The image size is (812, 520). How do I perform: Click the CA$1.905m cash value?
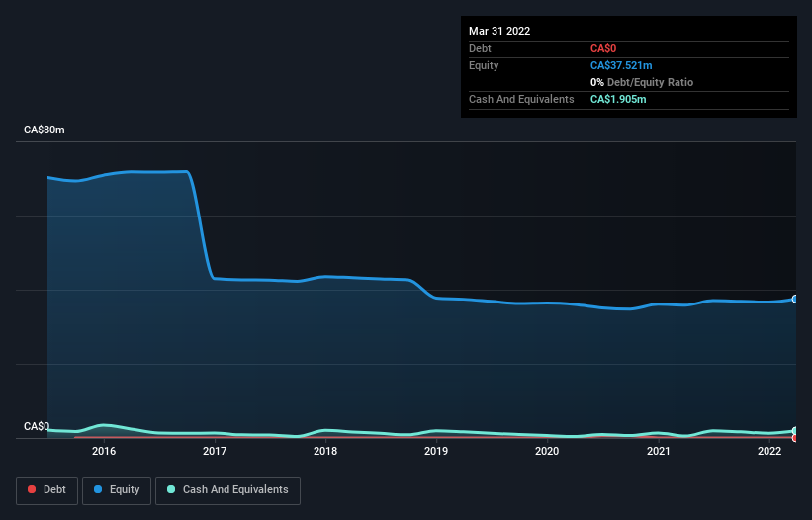[x=618, y=99]
